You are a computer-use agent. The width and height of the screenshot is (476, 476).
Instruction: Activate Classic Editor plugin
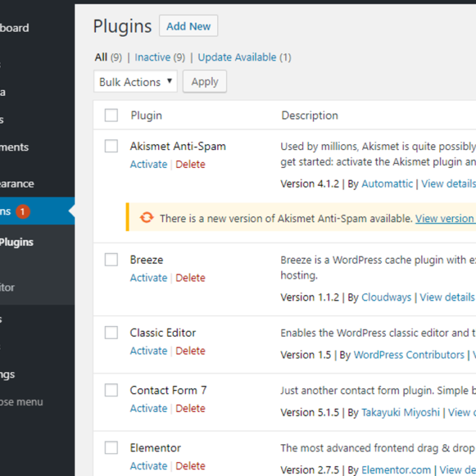149,351
